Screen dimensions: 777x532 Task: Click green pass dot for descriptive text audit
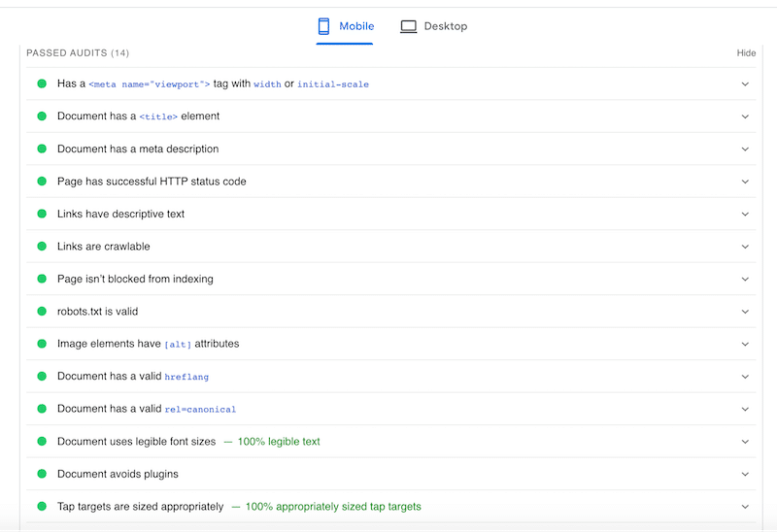(42, 214)
